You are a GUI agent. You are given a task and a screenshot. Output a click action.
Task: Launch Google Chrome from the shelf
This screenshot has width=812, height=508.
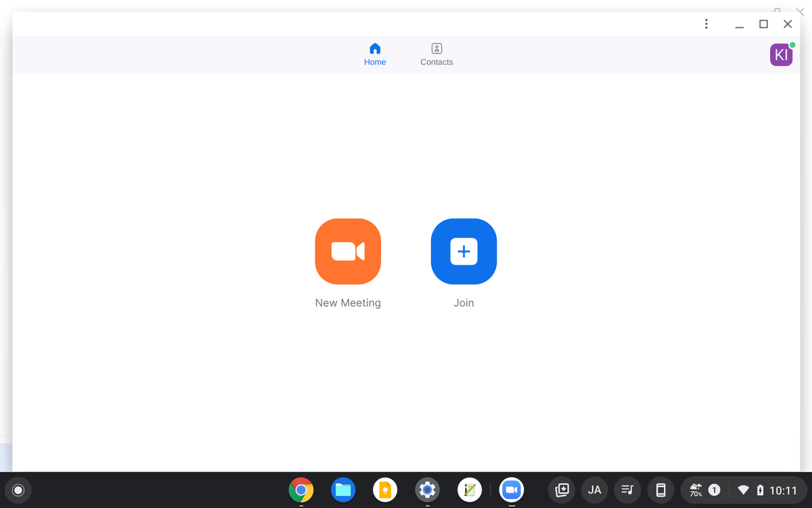point(301,490)
